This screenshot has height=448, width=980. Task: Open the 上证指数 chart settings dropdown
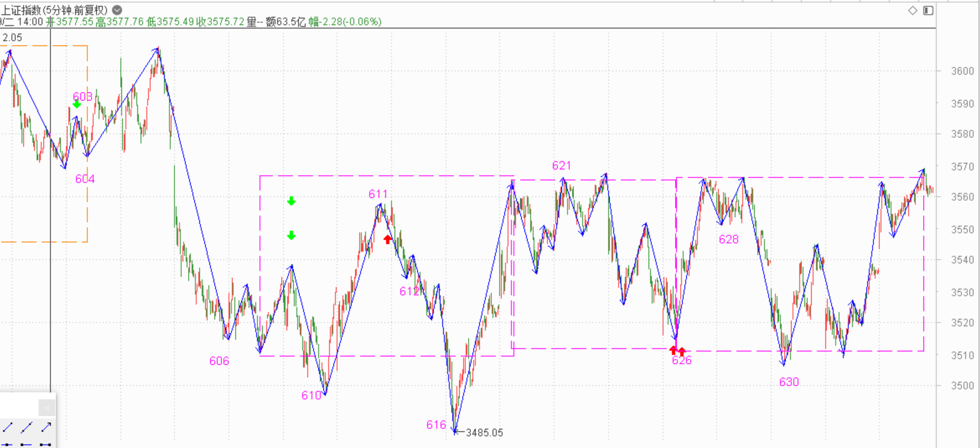[117, 10]
